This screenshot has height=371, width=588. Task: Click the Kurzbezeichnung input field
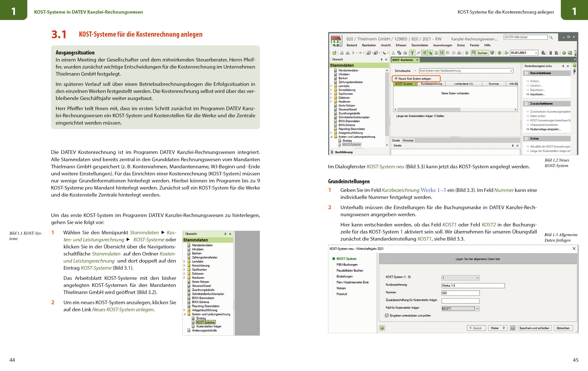(x=473, y=286)
